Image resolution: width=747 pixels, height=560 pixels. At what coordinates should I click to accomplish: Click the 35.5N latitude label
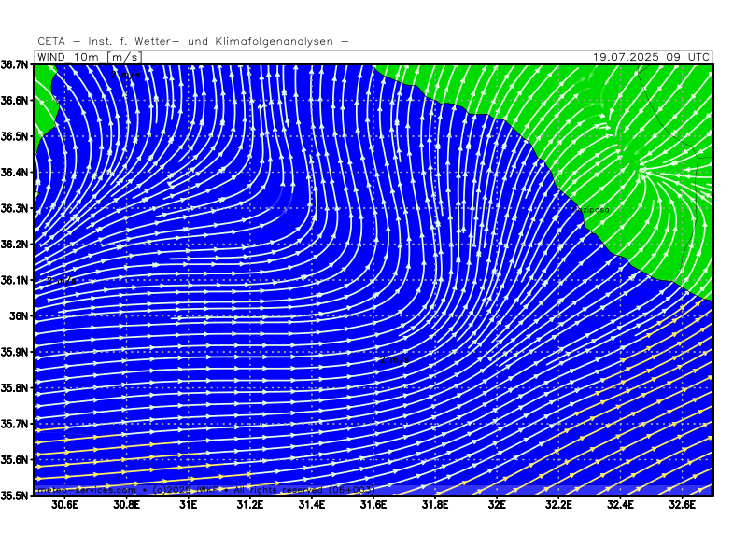[x=15, y=496]
